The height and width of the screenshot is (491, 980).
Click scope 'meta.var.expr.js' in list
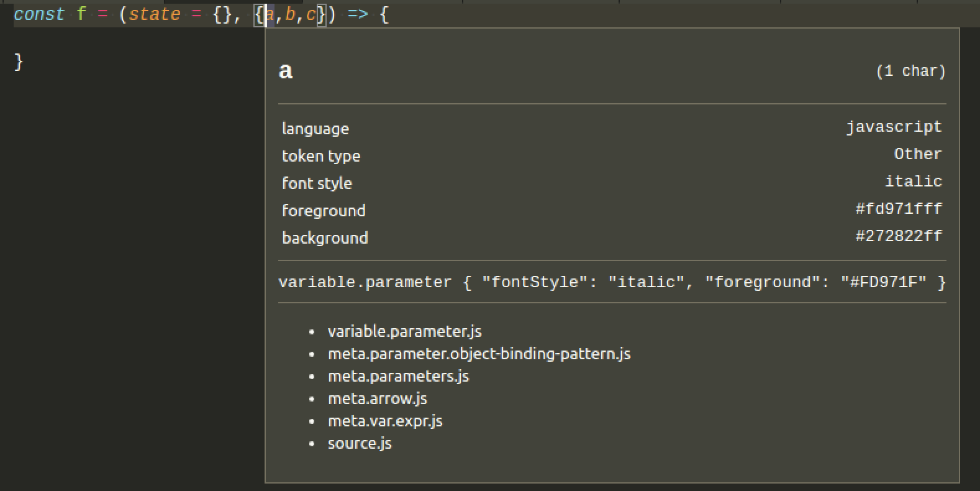tap(385, 421)
